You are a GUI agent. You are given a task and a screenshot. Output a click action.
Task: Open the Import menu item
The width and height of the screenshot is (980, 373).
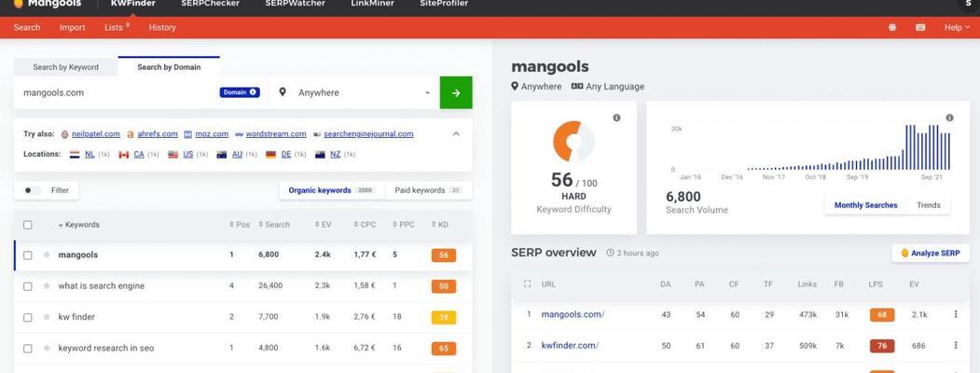tap(73, 27)
